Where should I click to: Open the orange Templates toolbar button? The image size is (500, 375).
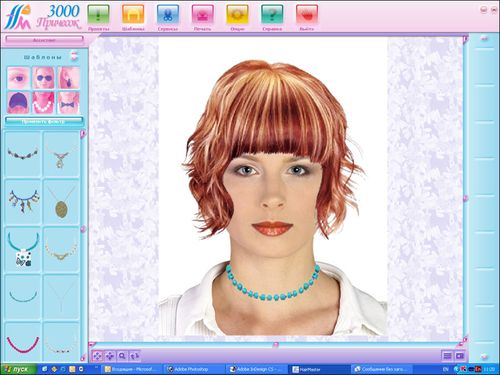pyautogui.click(x=133, y=15)
